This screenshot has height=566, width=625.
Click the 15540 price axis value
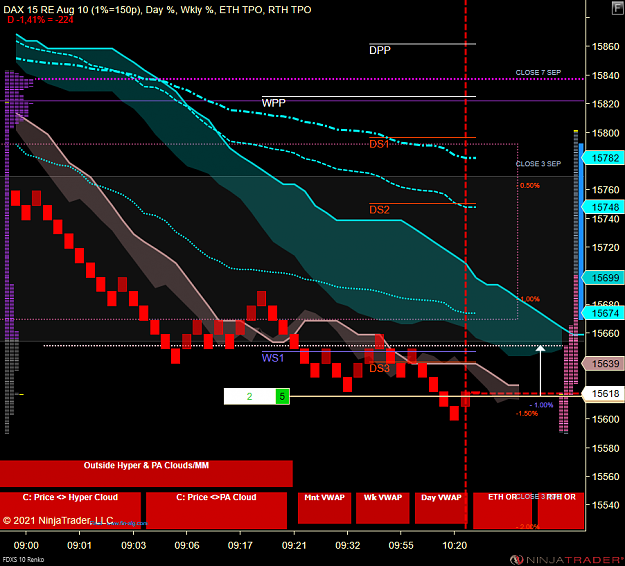605,505
